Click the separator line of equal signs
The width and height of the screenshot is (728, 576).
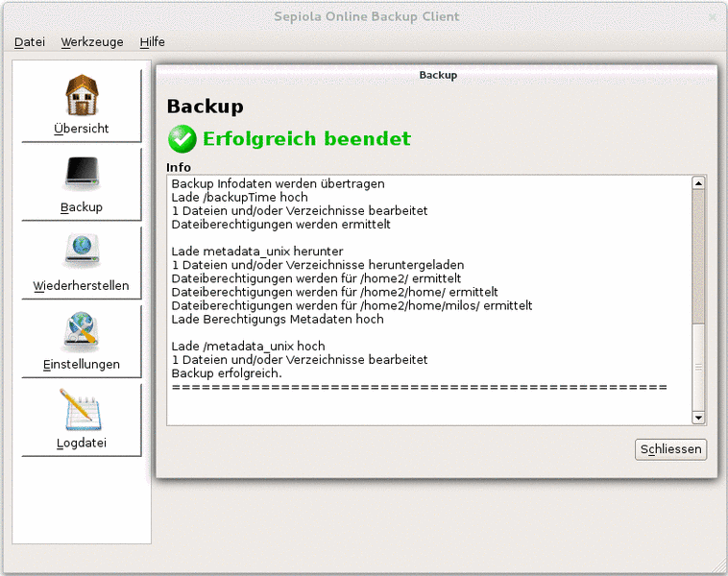point(420,387)
